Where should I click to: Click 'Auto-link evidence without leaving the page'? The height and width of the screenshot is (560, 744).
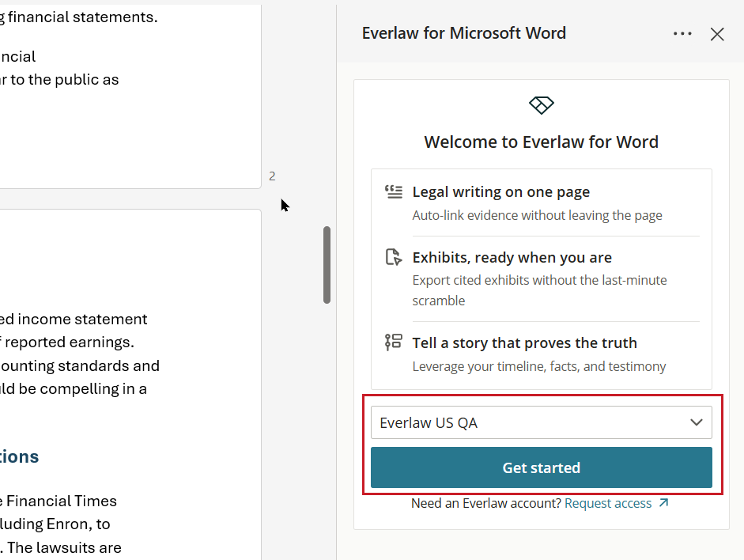tap(537, 215)
